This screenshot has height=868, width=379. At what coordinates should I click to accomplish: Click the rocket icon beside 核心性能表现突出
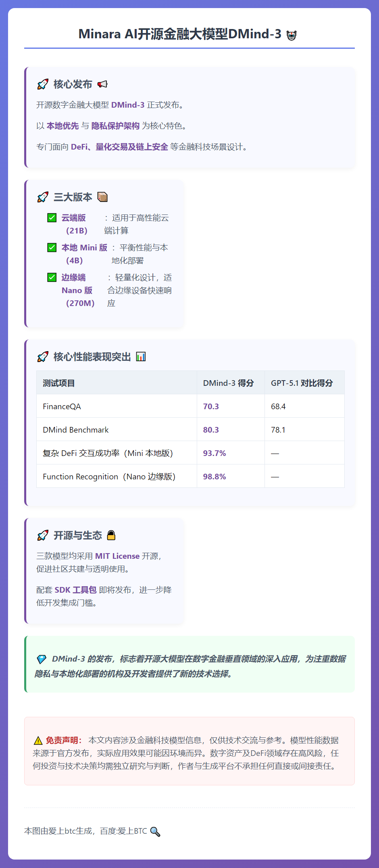coord(43,357)
